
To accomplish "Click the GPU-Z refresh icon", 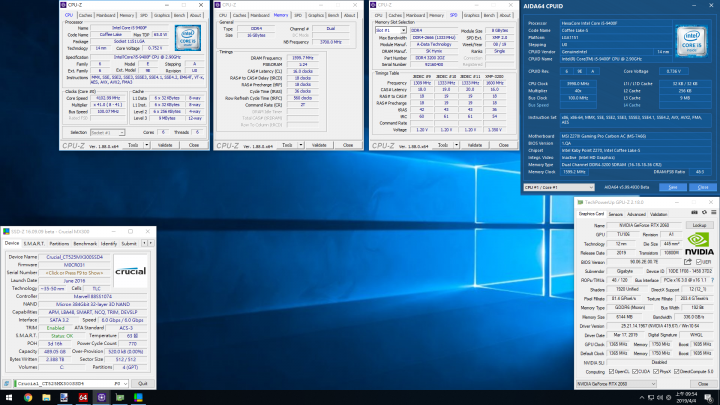I will (704, 213).
